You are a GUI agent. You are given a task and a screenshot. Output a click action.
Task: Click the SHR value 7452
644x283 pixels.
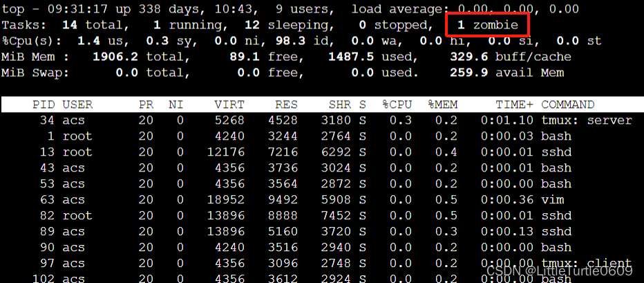[x=336, y=216]
